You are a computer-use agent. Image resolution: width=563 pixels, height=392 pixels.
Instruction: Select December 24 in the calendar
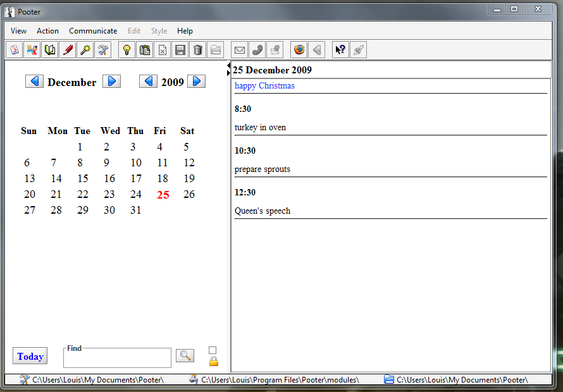pyautogui.click(x=136, y=194)
